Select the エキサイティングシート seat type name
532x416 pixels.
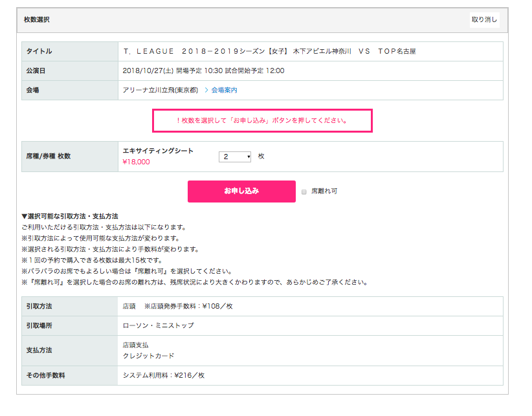tap(158, 151)
